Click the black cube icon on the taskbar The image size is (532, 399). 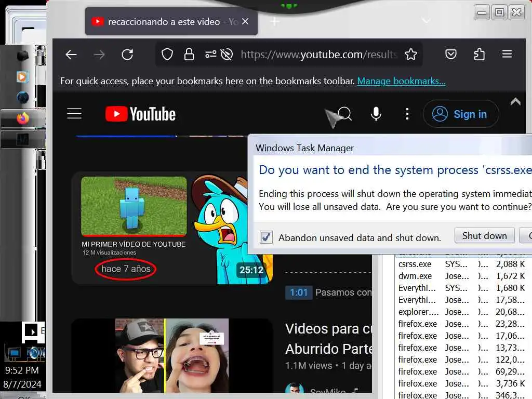click(x=23, y=56)
